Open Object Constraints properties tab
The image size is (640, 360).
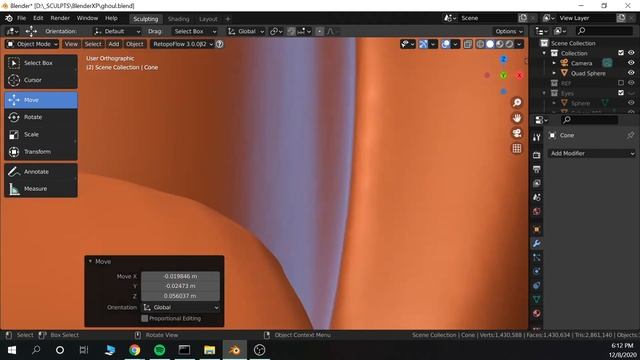coord(537,285)
